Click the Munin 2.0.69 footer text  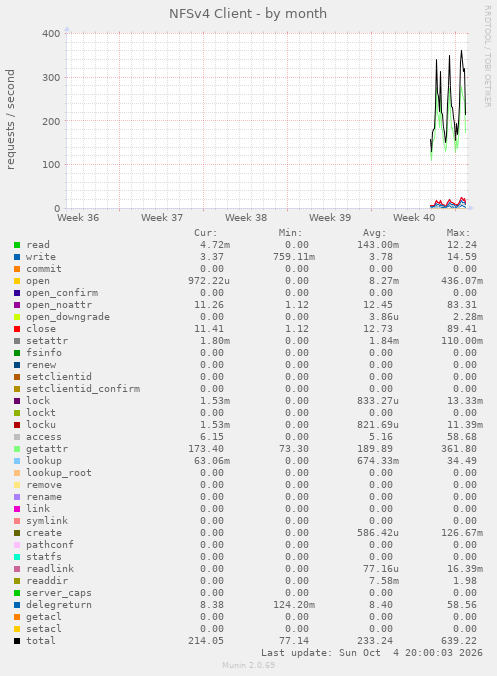[x=248, y=665]
